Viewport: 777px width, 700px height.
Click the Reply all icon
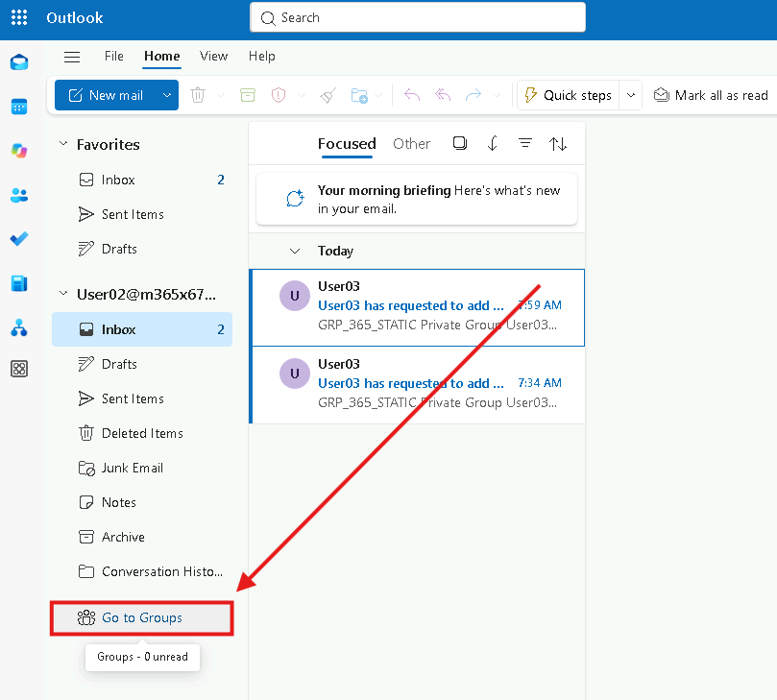(443, 95)
